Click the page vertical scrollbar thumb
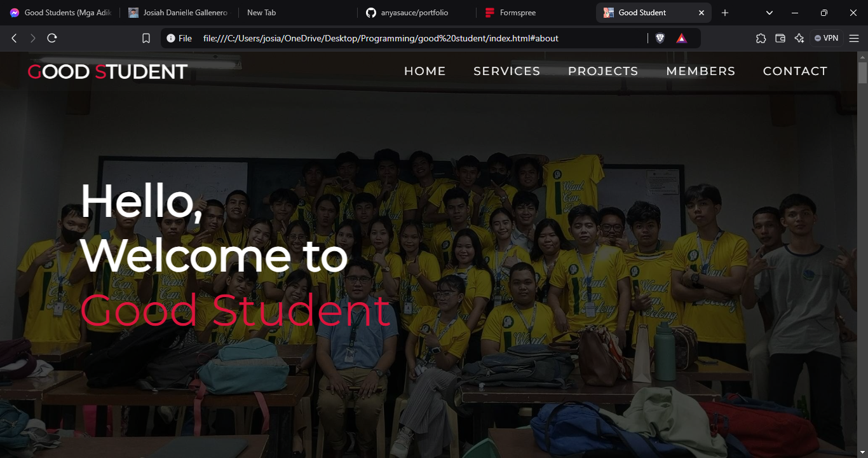The image size is (868, 458). click(862, 73)
